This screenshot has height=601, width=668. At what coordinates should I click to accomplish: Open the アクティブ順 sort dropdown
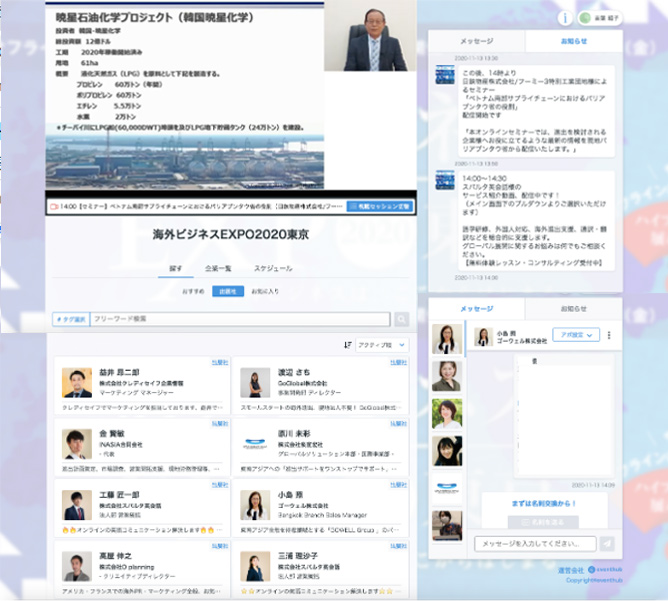382,345
